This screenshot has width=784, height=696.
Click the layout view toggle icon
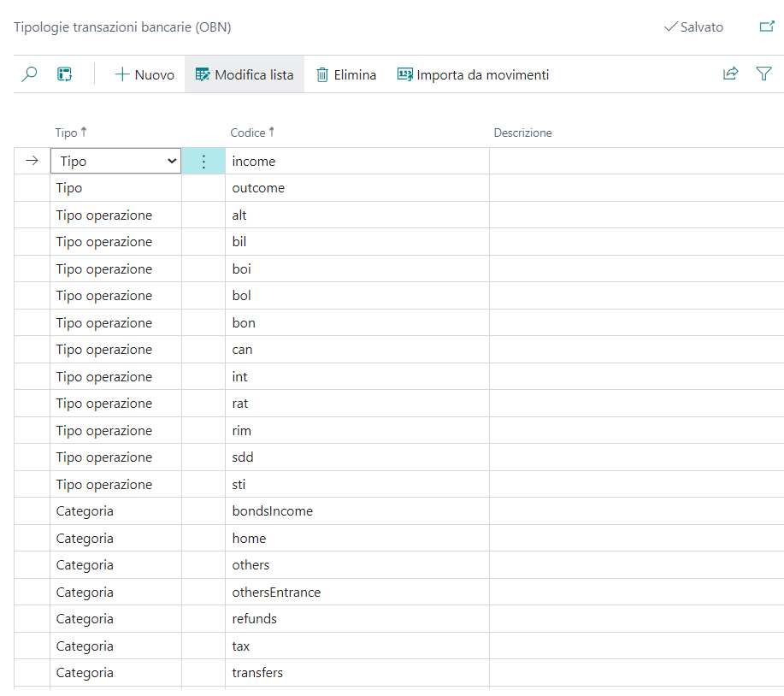[x=64, y=74]
